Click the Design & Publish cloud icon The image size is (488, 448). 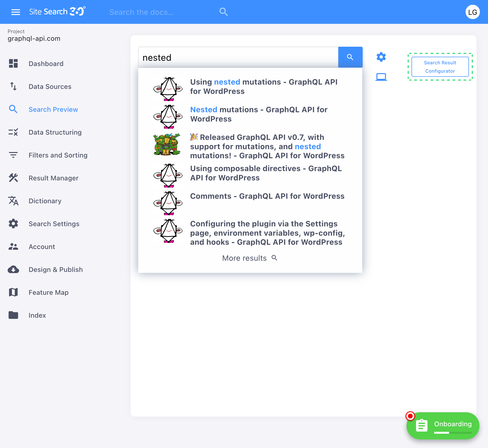(13, 269)
